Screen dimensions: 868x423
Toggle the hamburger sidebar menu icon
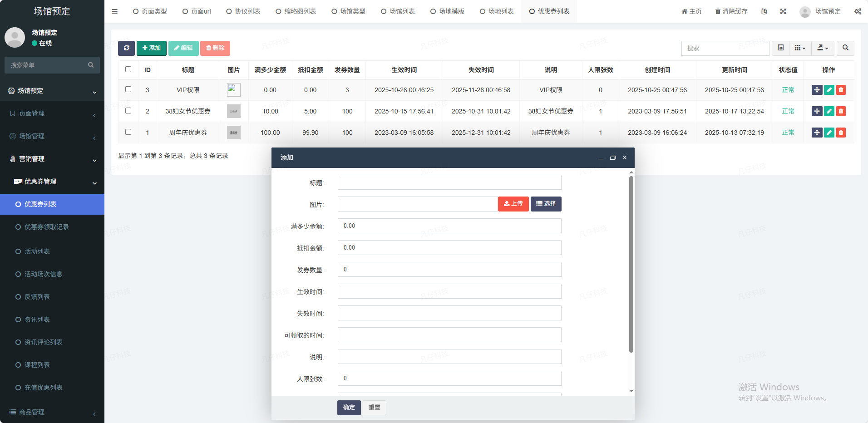pos(114,11)
